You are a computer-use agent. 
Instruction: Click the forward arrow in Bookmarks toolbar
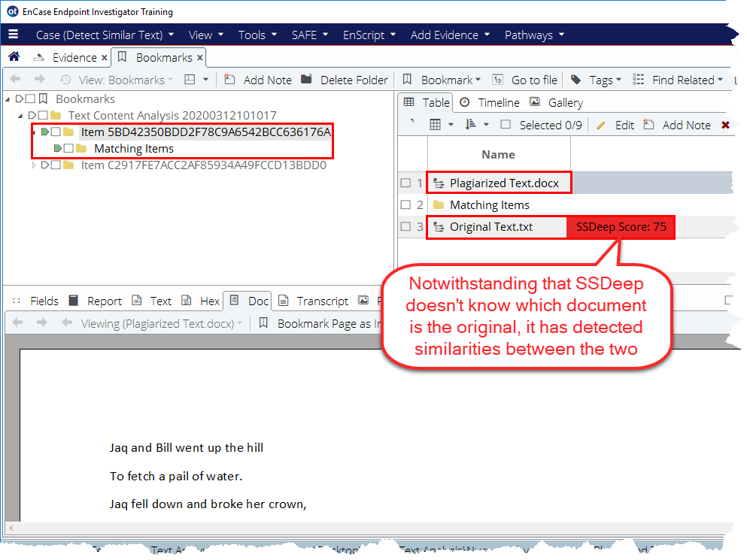[x=40, y=79]
